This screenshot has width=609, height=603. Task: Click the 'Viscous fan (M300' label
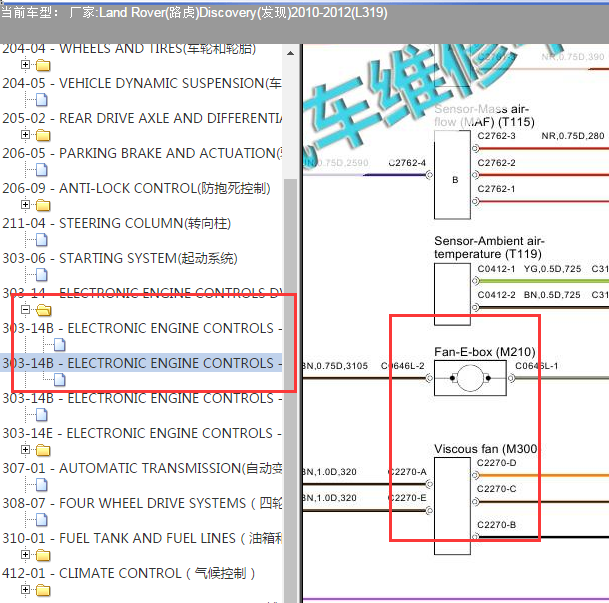485,449
